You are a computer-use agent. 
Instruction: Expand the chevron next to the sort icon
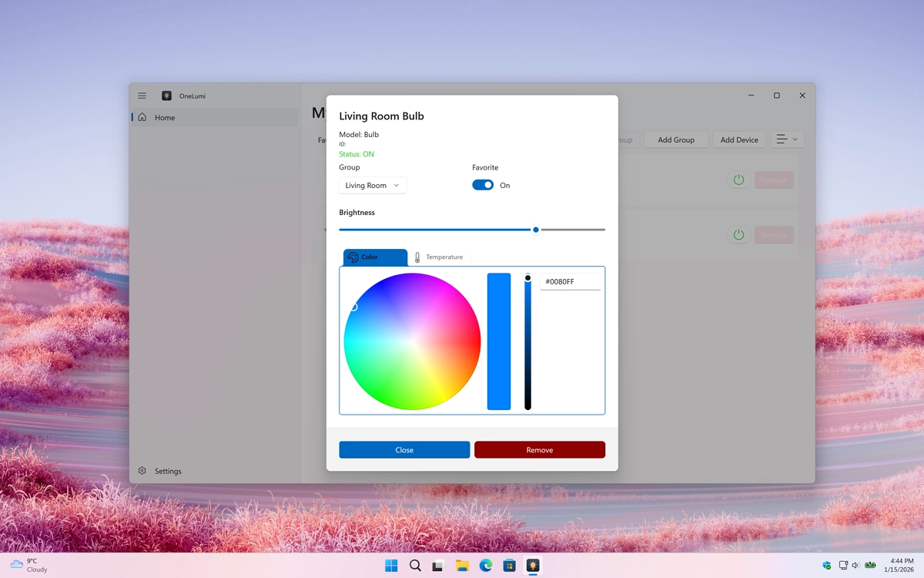[795, 139]
